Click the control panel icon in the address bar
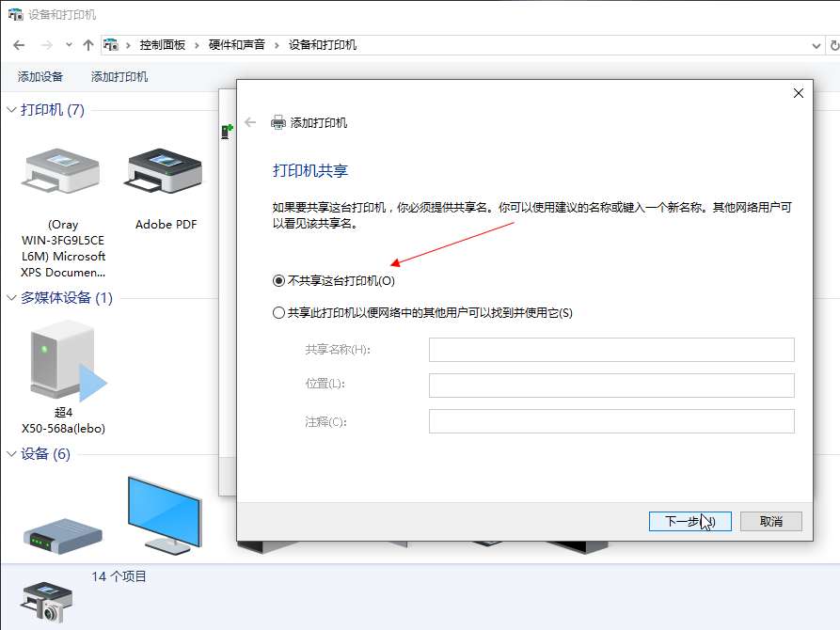 111,45
